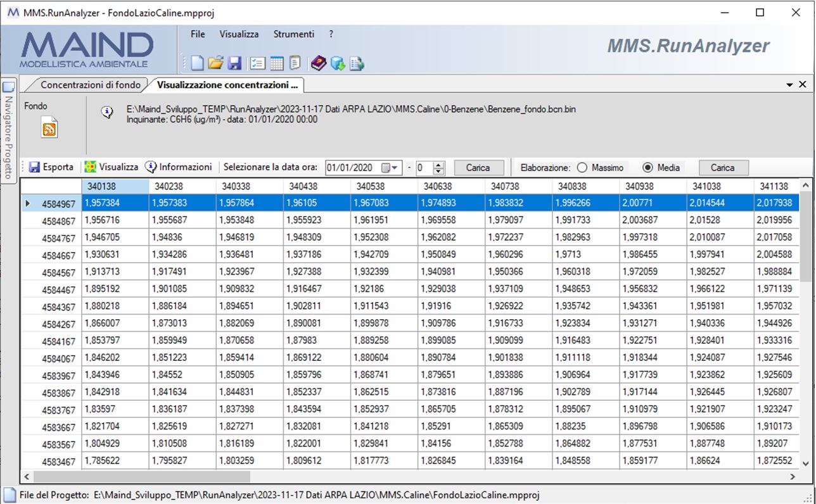Image resolution: width=816 pixels, height=504 pixels.
Task: Click the blue cube download icon
Action: point(337,63)
